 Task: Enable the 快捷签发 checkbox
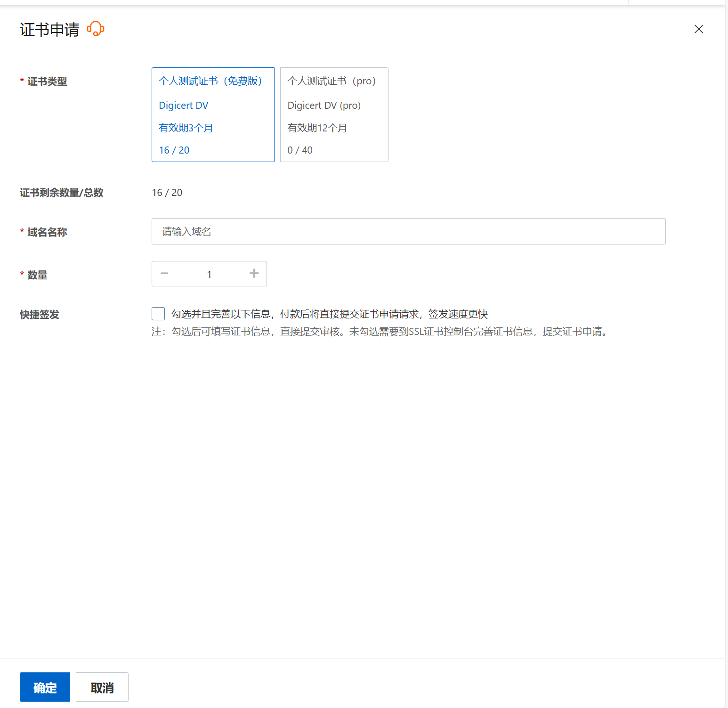[158, 314]
